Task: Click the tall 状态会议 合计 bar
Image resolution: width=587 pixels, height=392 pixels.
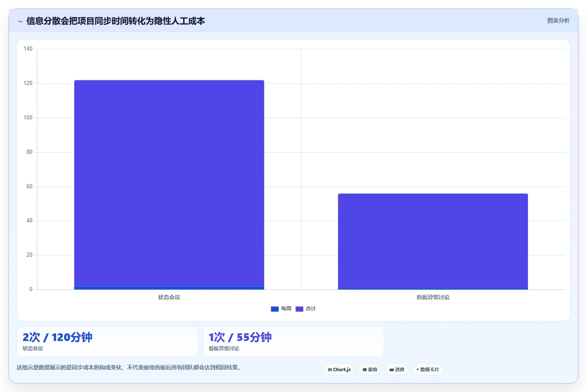Action: point(169,183)
